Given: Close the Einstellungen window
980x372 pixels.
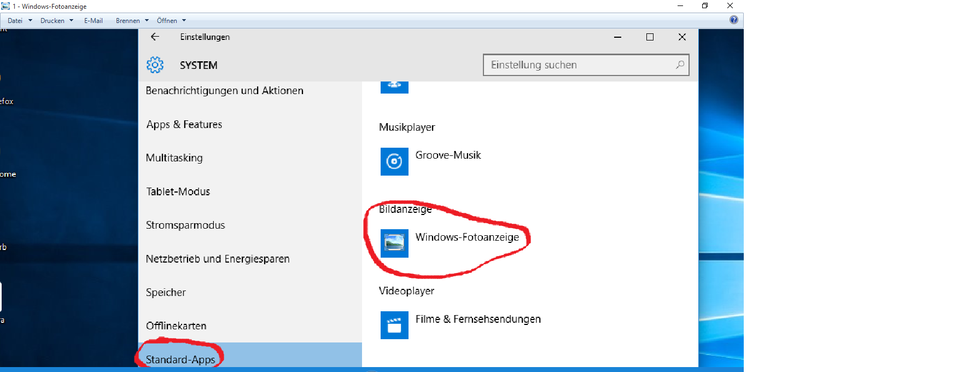Looking at the screenshot, I should click(682, 37).
